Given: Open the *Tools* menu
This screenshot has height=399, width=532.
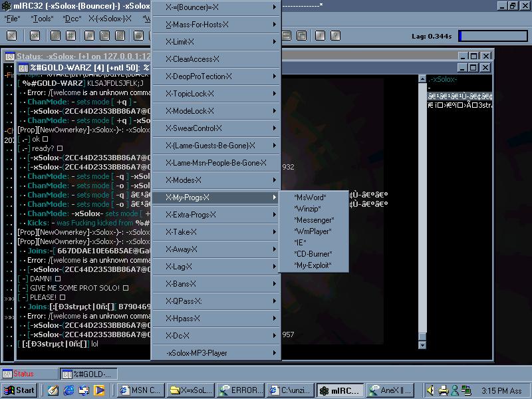Looking at the screenshot, I should pyautogui.click(x=44, y=19).
